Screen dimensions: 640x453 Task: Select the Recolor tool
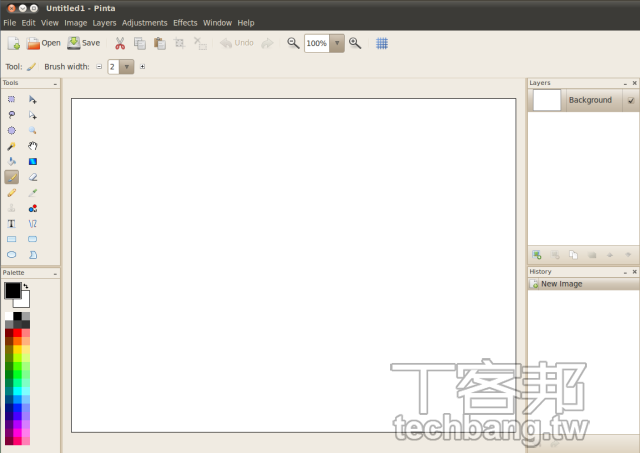tap(33, 208)
